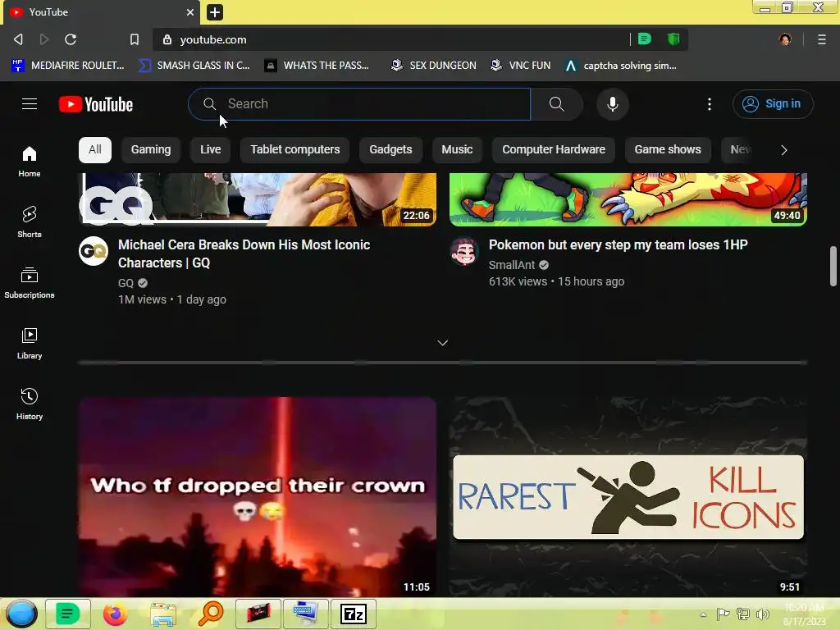
Task: Click the volume icon in system tray
Action: pyautogui.click(x=762, y=614)
